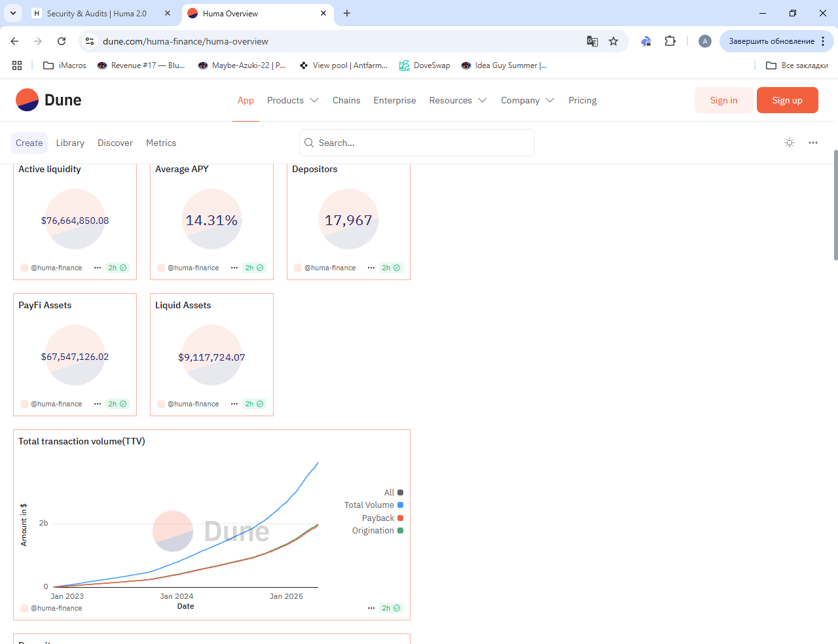Viewport: 838px width, 644px height.
Task: Select the Create tab
Action: click(x=29, y=143)
